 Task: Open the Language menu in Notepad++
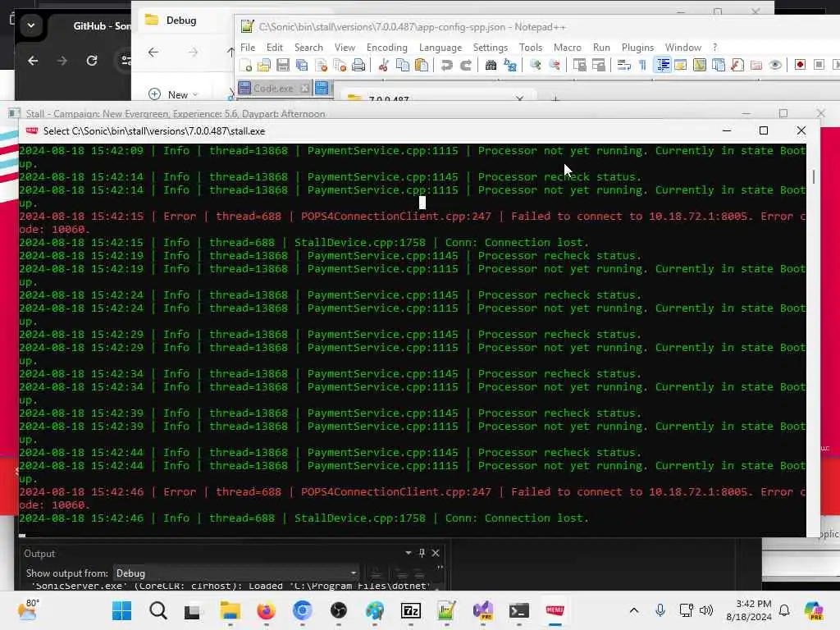pyautogui.click(x=441, y=47)
